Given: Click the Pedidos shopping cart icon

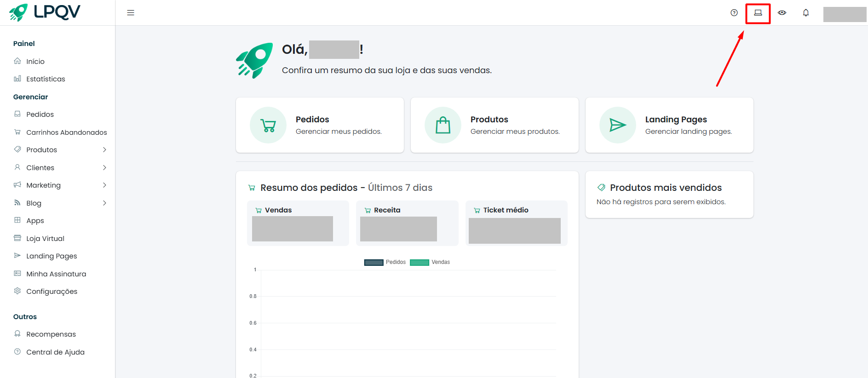Looking at the screenshot, I should [268, 125].
